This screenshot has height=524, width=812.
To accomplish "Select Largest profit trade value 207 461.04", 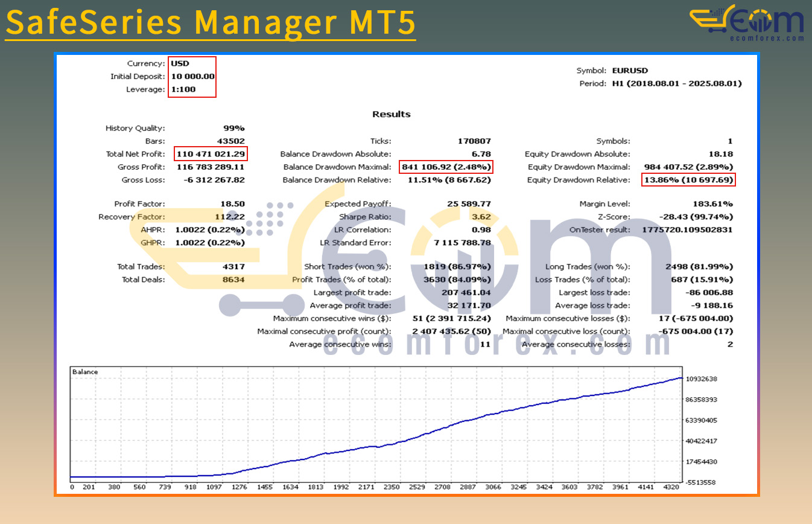I will (x=466, y=292).
